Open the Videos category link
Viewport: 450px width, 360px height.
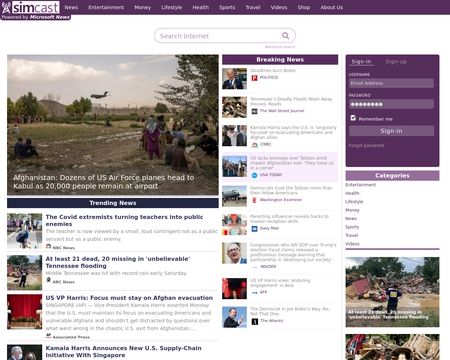(x=352, y=244)
